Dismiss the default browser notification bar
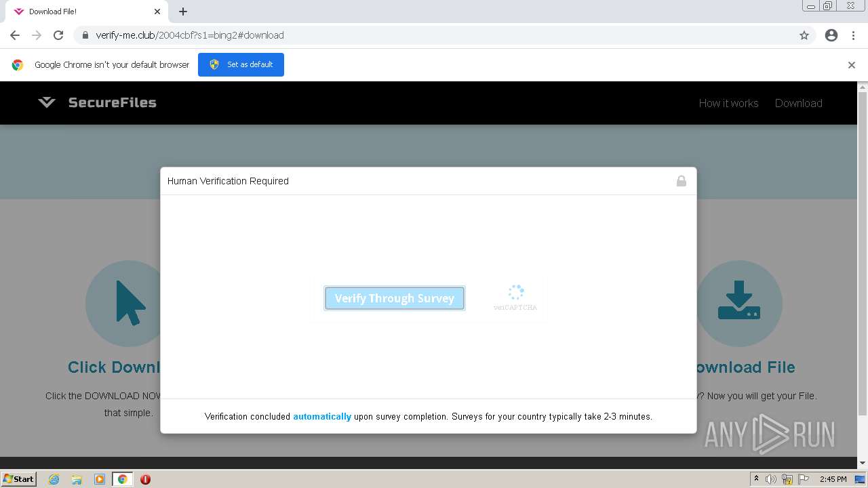This screenshot has height=488, width=868. click(x=852, y=65)
